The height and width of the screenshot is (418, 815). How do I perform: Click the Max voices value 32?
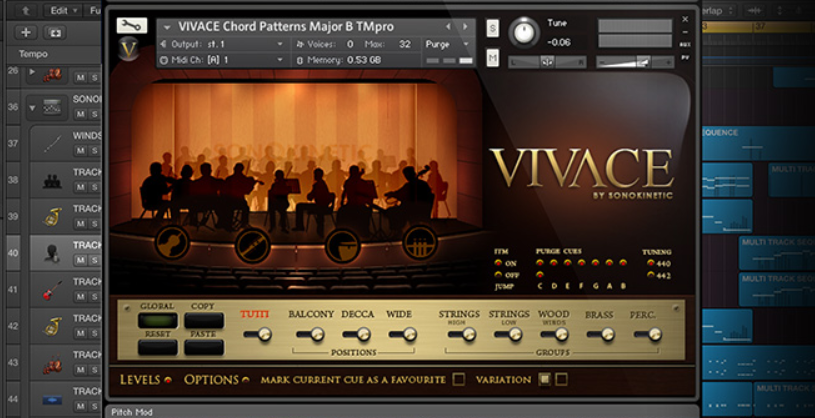click(405, 44)
